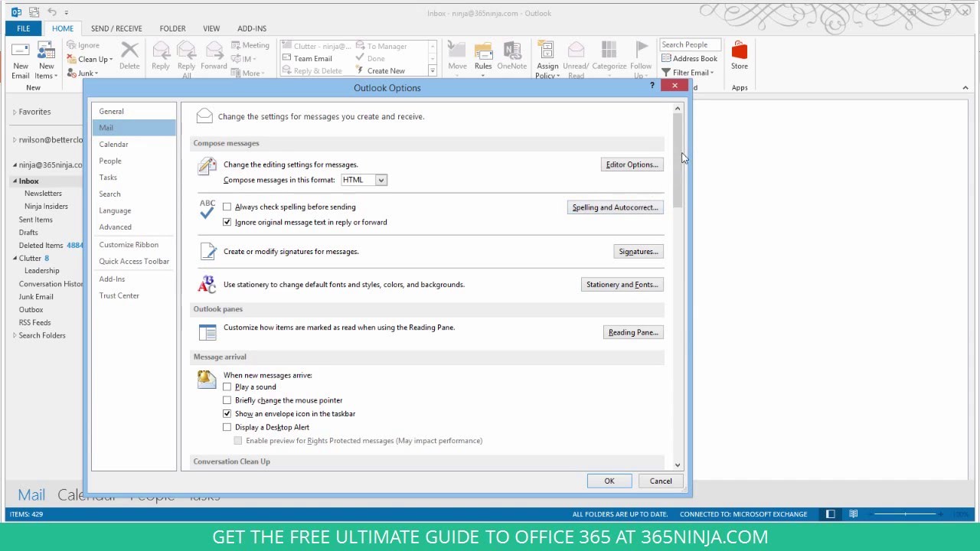This screenshot has width=980, height=551.
Task: Uncheck Show an envelope icon in taskbar
Action: (227, 414)
